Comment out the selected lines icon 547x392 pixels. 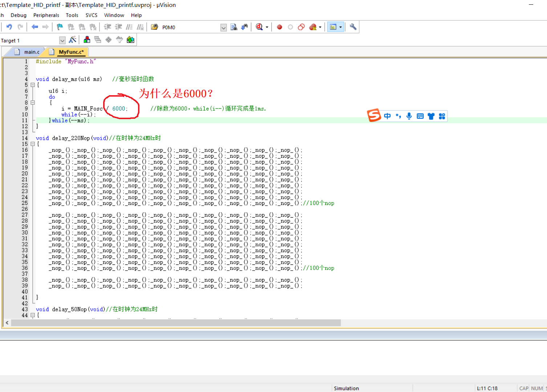(x=129, y=27)
